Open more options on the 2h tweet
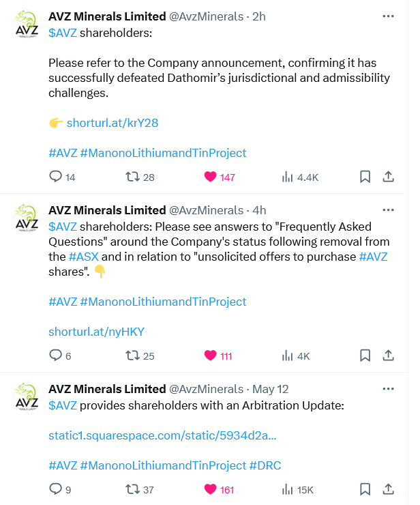Viewport: 420px width, 505px height. (389, 16)
